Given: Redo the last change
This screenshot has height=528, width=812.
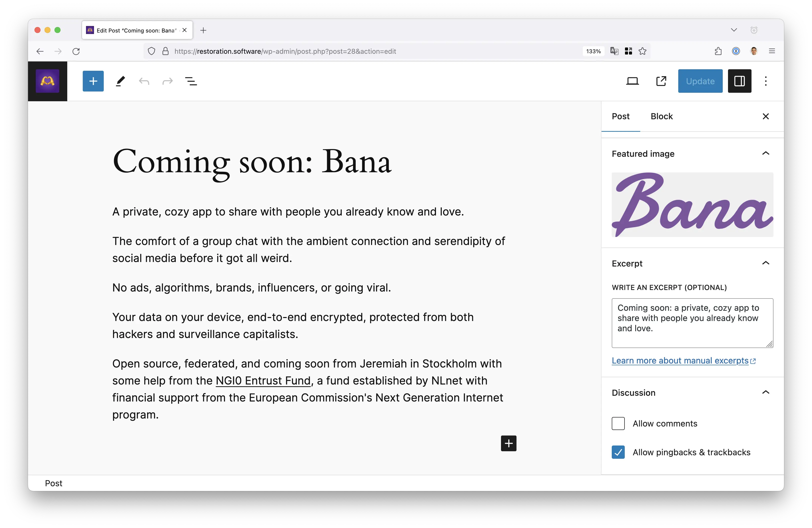Looking at the screenshot, I should tap(167, 81).
